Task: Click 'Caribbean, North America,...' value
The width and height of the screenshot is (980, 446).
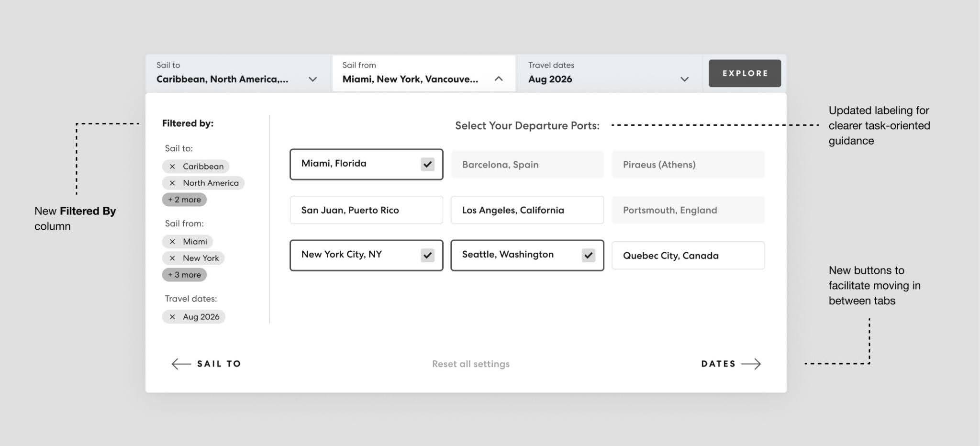Action: (222, 79)
